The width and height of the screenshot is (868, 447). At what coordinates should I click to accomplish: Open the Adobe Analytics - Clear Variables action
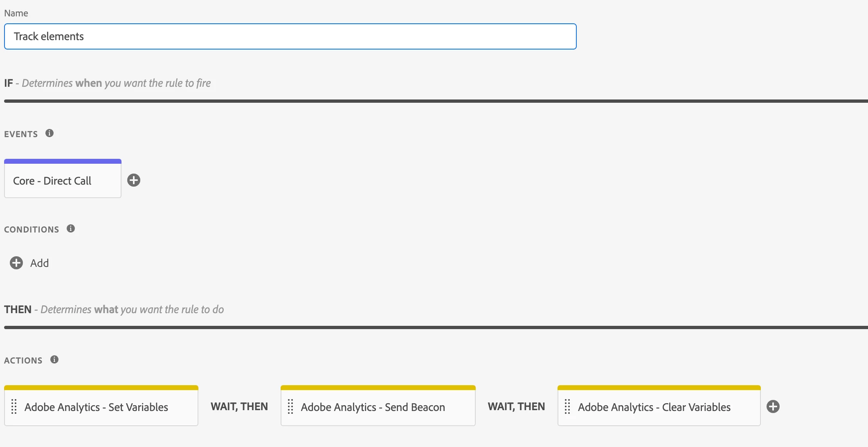[x=654, y=407]
